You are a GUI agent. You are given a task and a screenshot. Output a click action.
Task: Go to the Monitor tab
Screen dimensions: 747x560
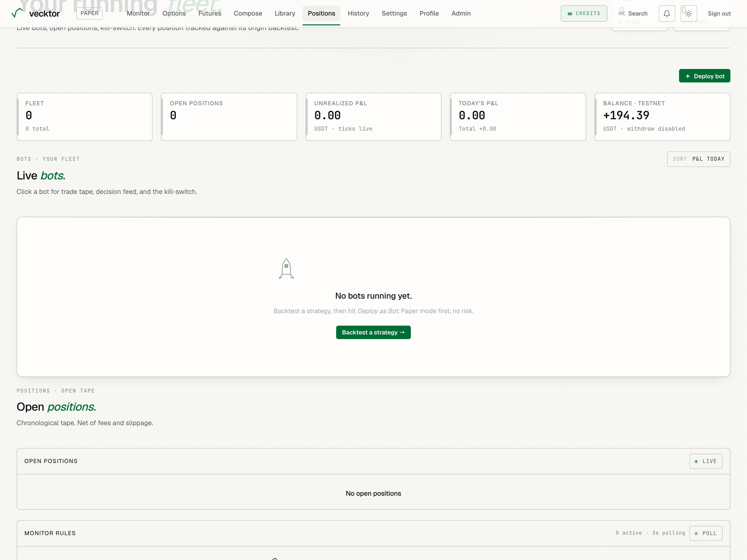click(x=138, y=13)
